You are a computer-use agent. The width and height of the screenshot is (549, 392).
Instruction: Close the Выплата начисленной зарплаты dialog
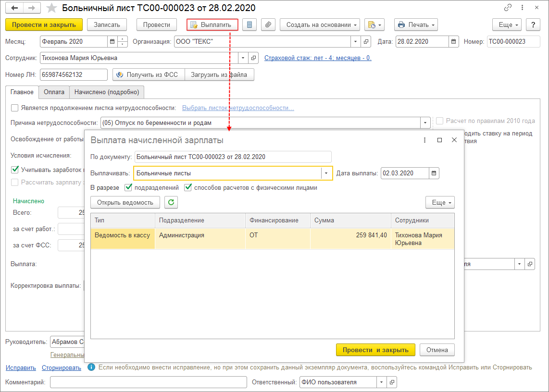(454, 140)
